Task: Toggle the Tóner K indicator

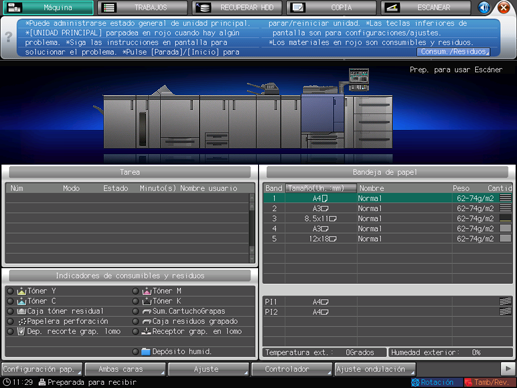Action: 135,301
